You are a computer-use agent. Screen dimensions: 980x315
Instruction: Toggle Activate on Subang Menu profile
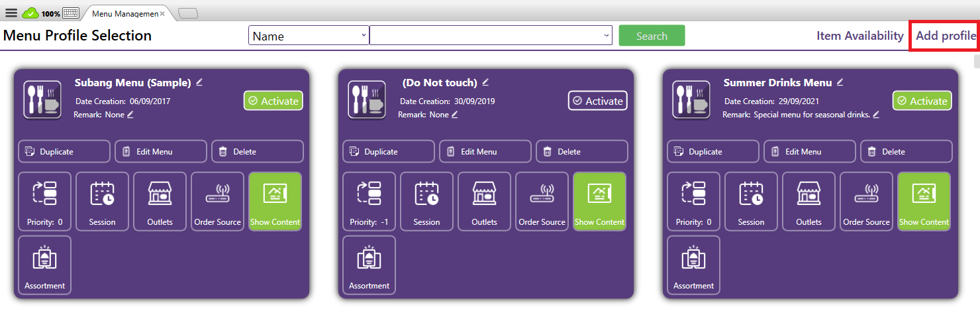tap(273, 101)
